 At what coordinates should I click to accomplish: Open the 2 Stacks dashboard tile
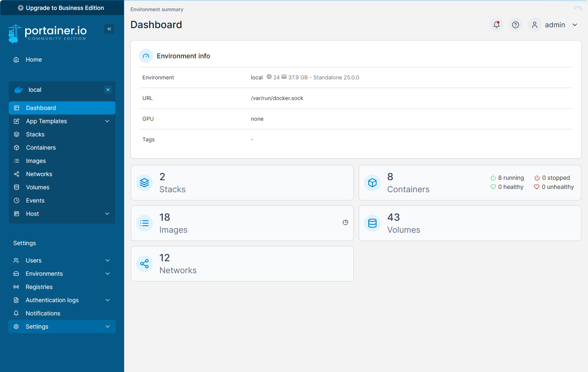pos(242,183)
